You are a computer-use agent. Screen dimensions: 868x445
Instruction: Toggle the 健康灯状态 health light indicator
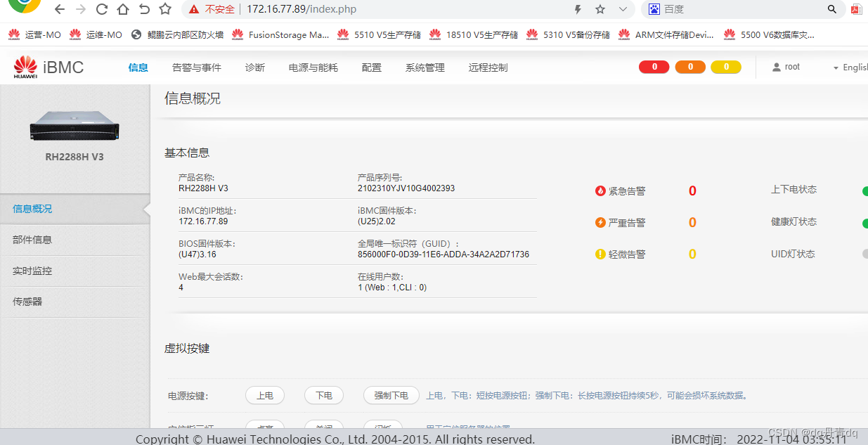point(863,222)
